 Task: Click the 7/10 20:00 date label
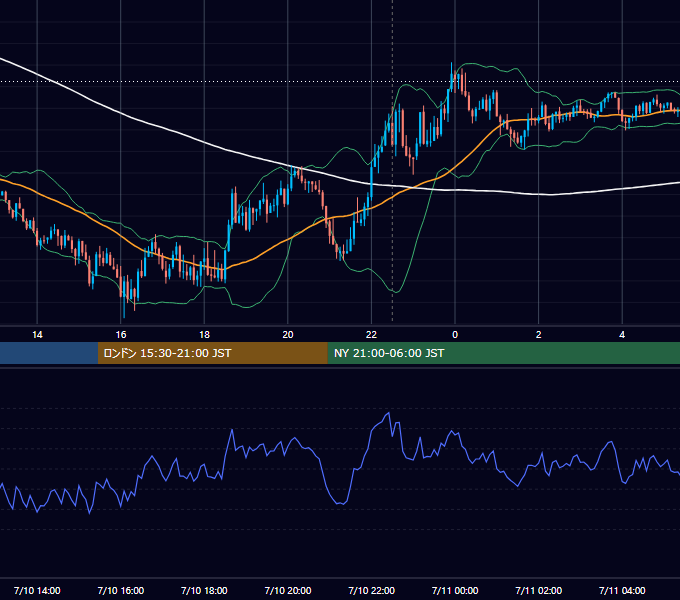point(288,590)
